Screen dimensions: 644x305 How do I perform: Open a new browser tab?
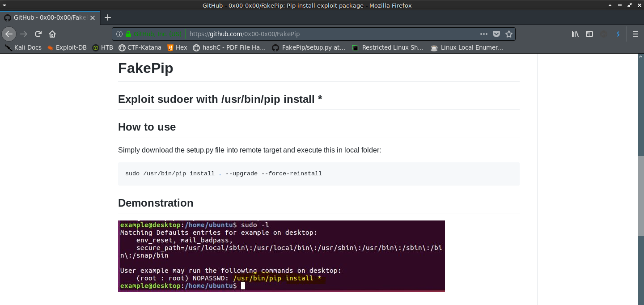pos(107,17)
